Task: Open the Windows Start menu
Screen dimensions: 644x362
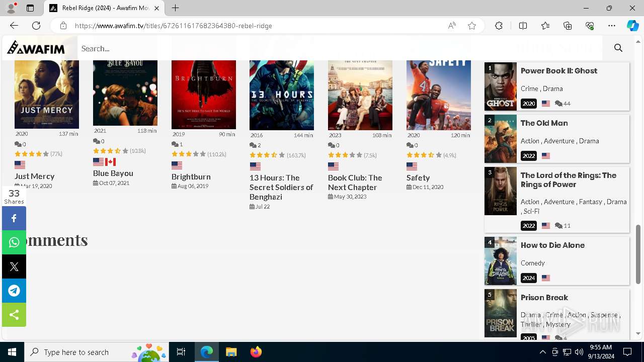Action: (12, 352)
